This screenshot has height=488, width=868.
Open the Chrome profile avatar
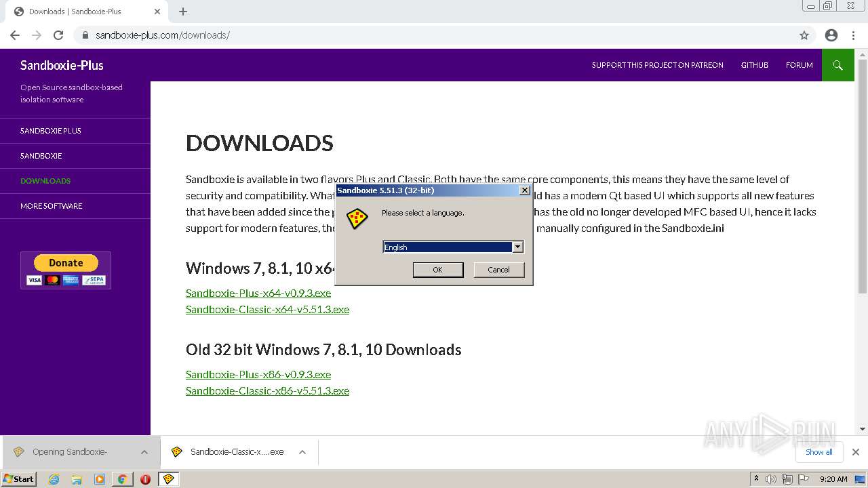[831, 35]
